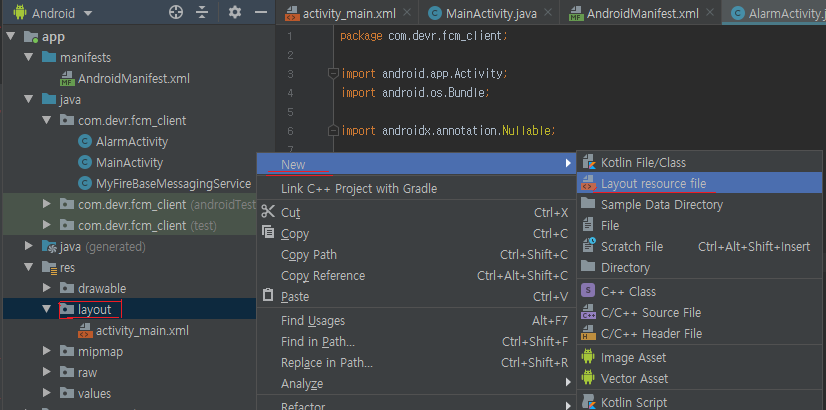Click Cut in context menu
Viewport: 826px width, 410px height.
(x=416, y=213)
